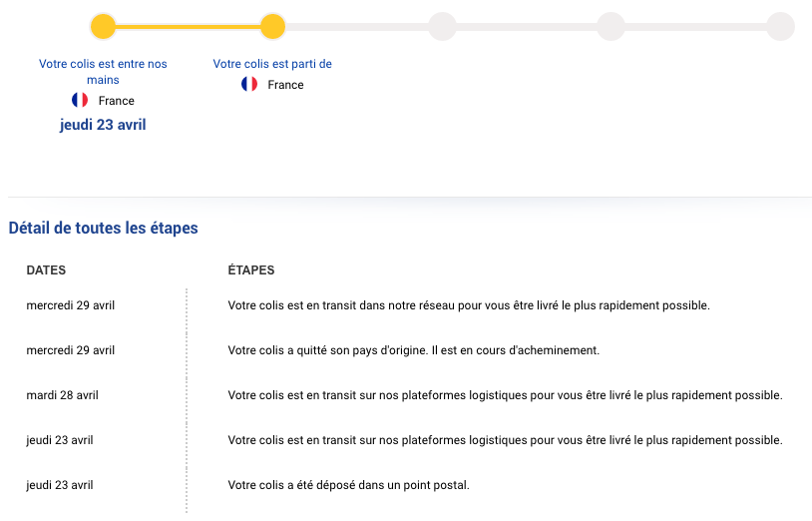Open 'Votre colis est parti de' link
This screenshot has height=521, width=812.
pyautogui.click(x=272, y=64)
